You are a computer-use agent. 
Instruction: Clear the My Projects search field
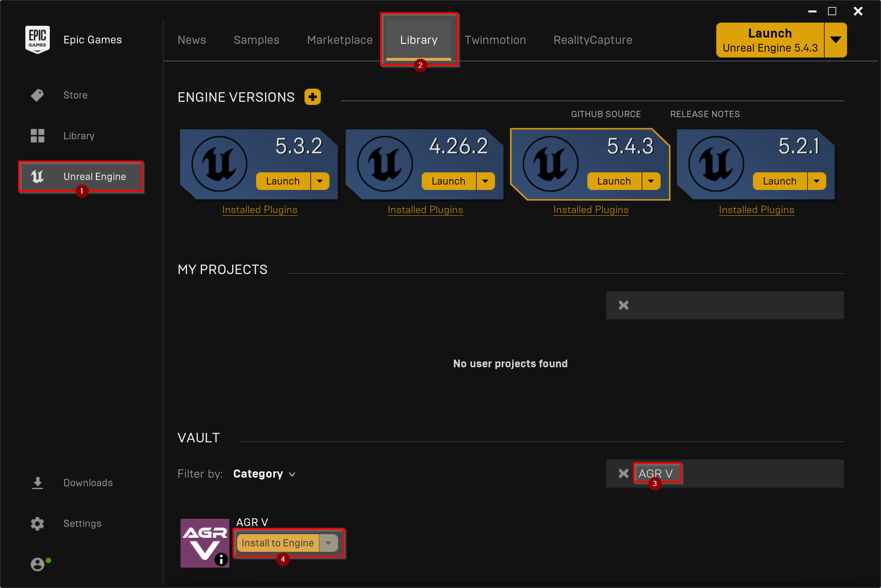(624, 305)
